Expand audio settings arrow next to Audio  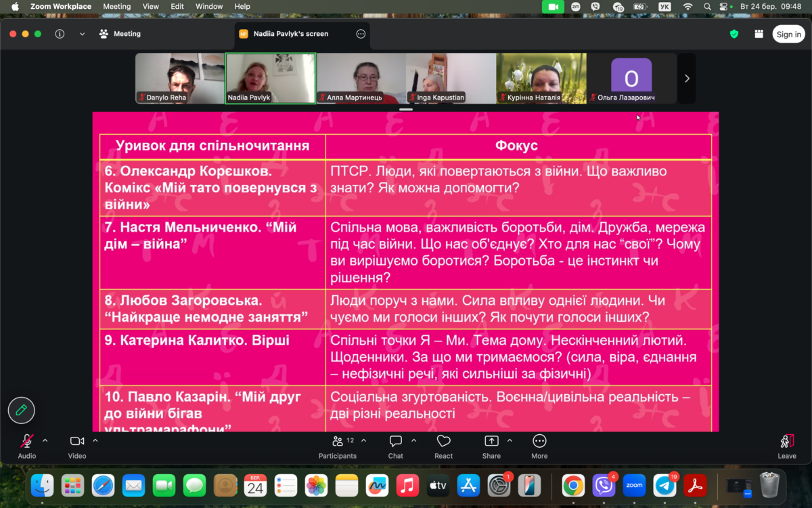click(x=45, y=440)
